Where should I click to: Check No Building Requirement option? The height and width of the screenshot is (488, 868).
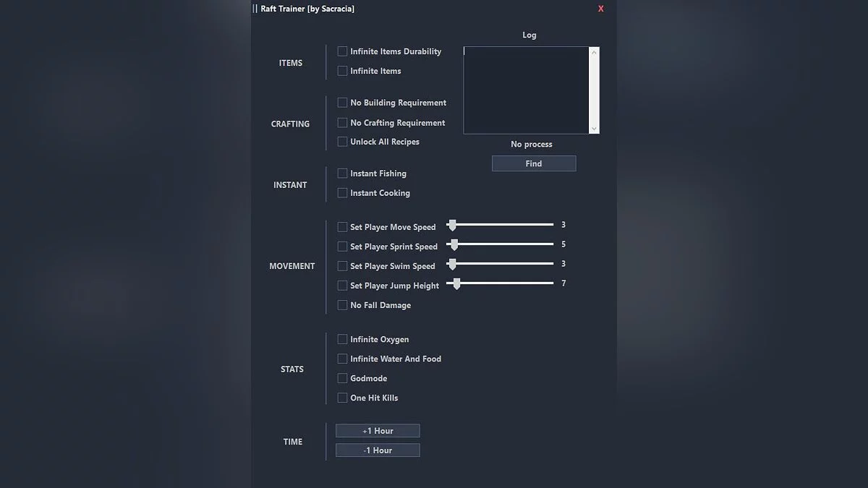click(x=342, y=103)
